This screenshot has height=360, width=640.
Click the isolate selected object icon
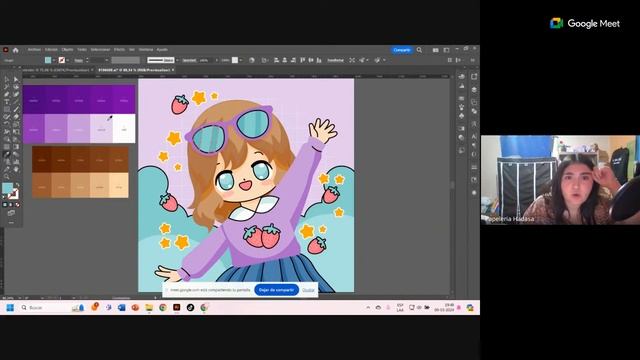point(352,60)
